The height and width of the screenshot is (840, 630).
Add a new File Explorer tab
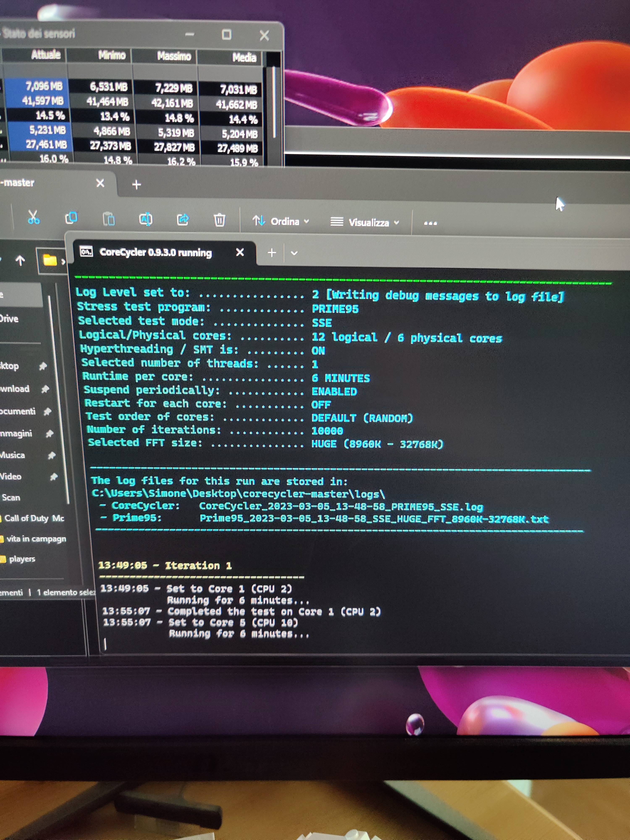click(x=136, y=185)
